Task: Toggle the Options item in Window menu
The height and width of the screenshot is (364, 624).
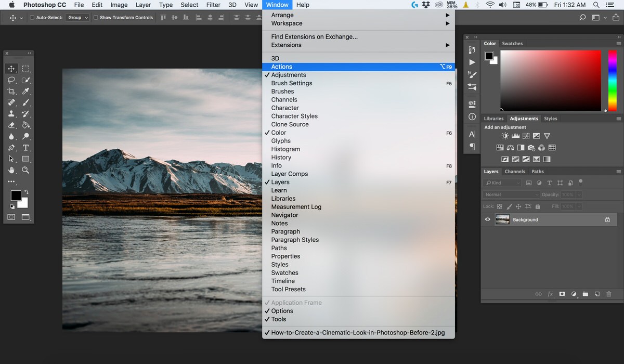Action: coord(358,311)
